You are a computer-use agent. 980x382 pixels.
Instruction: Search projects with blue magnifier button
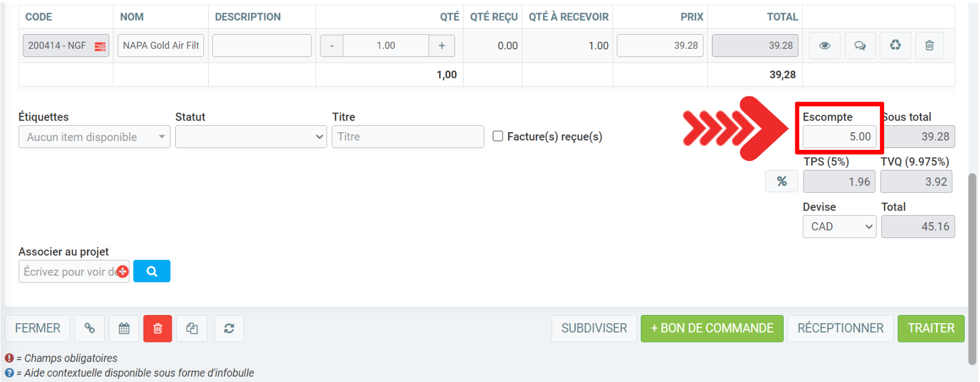[x=152, y=271]
